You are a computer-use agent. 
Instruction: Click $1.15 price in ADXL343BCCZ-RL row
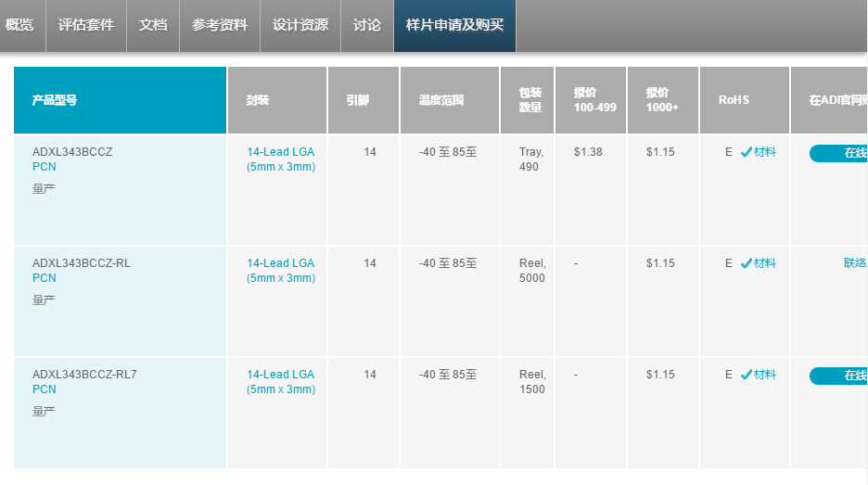[x=660, y=263]
